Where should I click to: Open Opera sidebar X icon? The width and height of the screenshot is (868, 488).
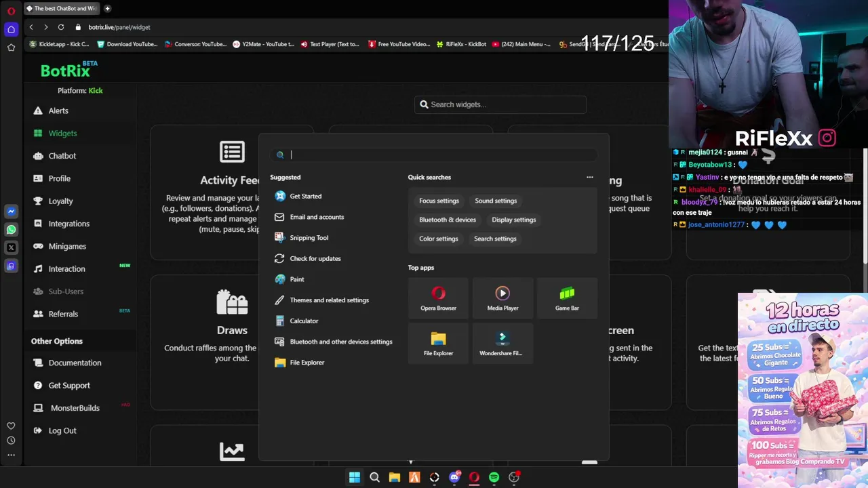(11, 248)
